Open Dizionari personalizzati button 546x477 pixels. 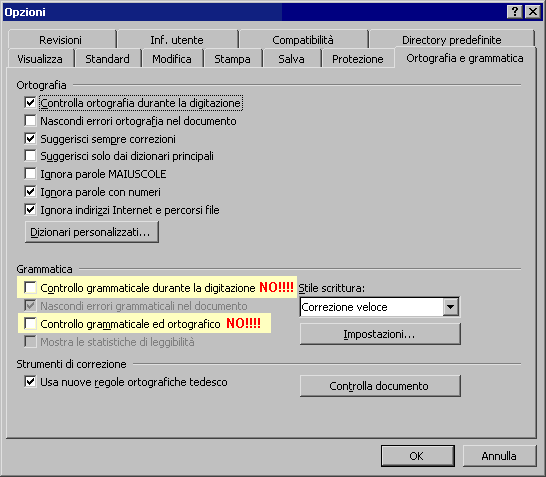coord(92,232)
